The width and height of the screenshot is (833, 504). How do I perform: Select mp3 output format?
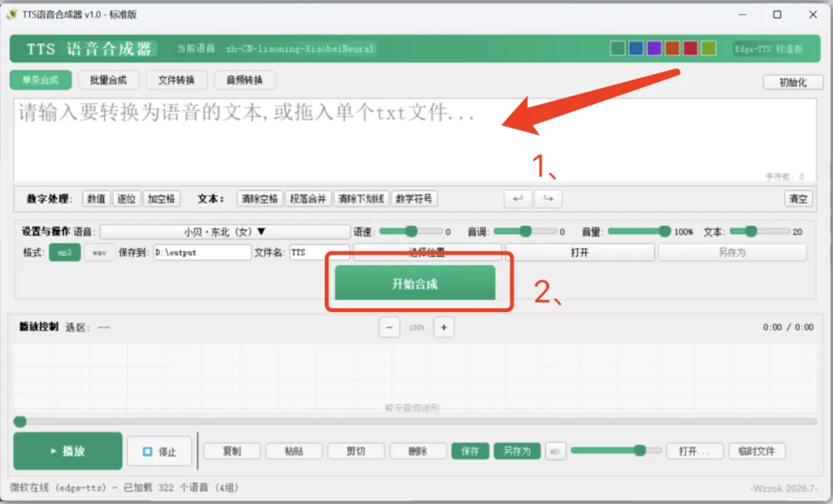(65, 253)
